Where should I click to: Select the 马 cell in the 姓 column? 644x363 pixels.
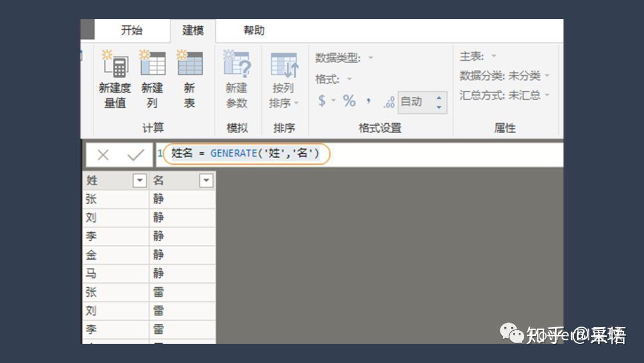[x=116, y=273]
